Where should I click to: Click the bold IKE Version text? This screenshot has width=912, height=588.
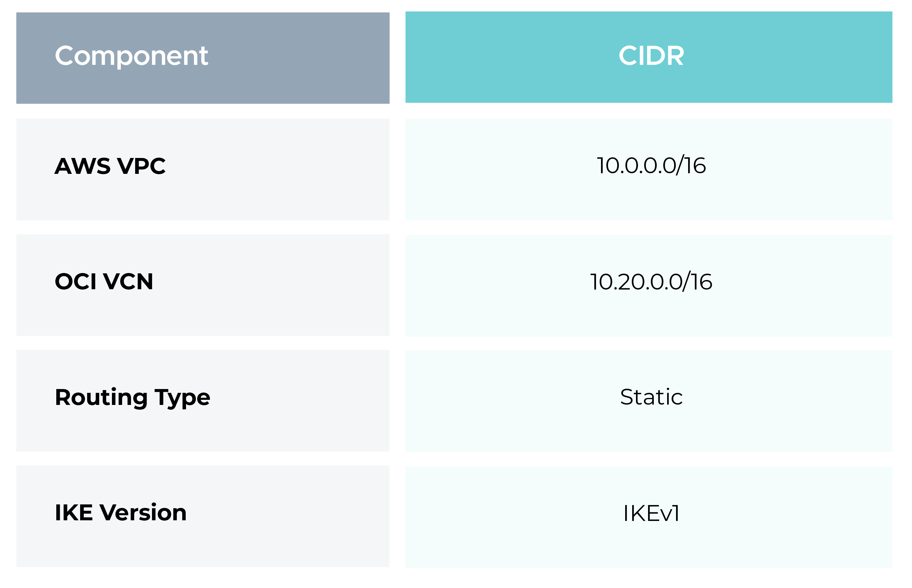(121, 512)
